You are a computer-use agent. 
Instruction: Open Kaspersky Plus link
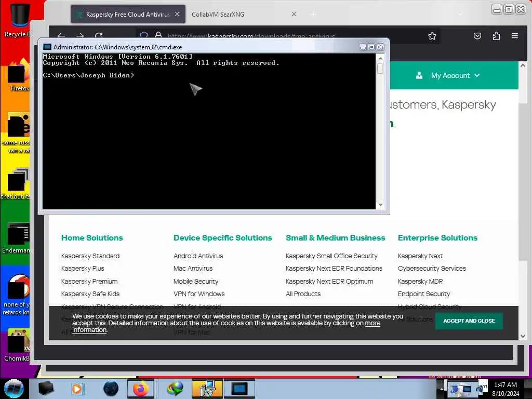(x=83, y=269)
